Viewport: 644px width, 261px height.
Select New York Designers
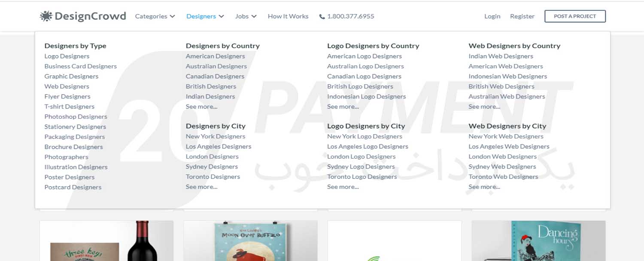[x=216, y=137]
